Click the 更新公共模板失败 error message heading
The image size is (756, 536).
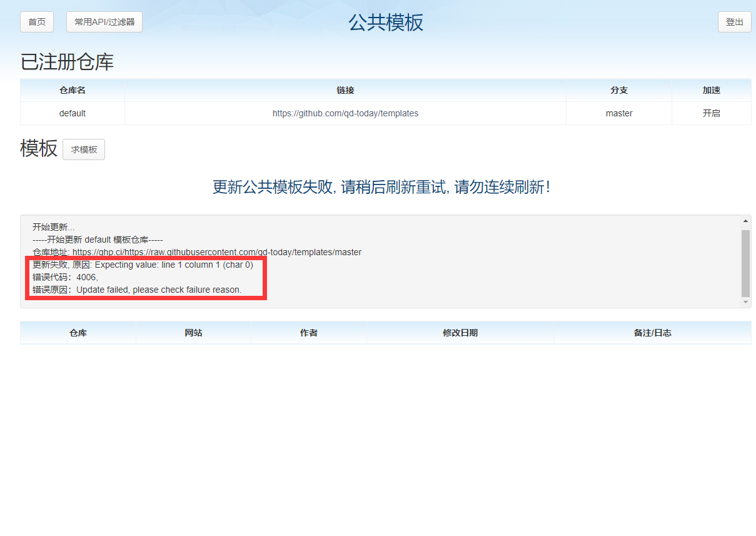coord(381,187)
